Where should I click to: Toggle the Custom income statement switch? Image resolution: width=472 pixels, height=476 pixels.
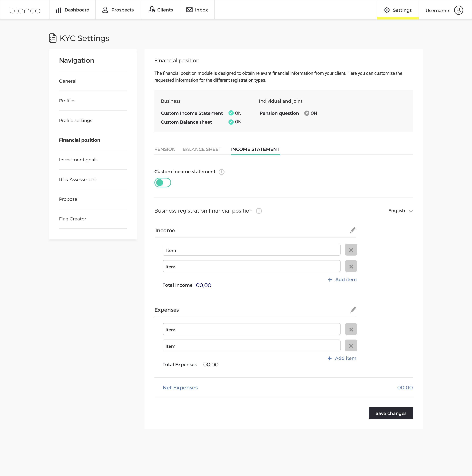click(163, 183)
